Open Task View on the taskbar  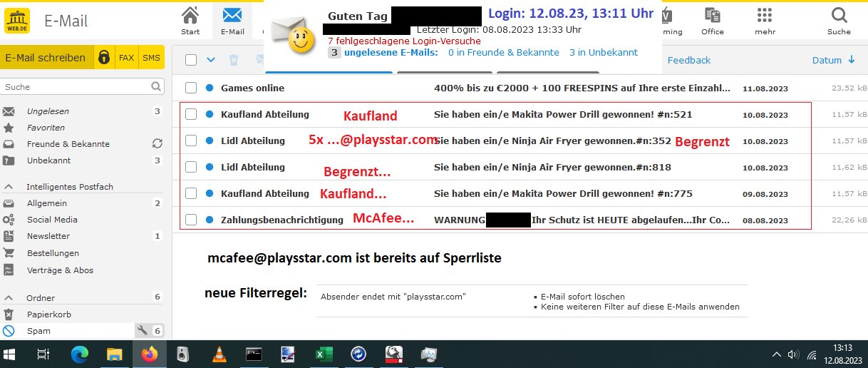43,354
